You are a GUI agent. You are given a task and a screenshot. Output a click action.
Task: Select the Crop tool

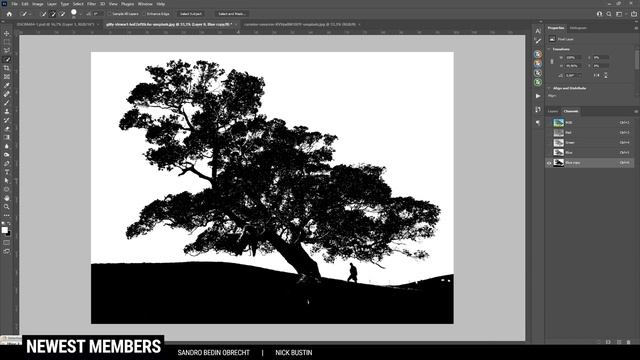[7, 68]
